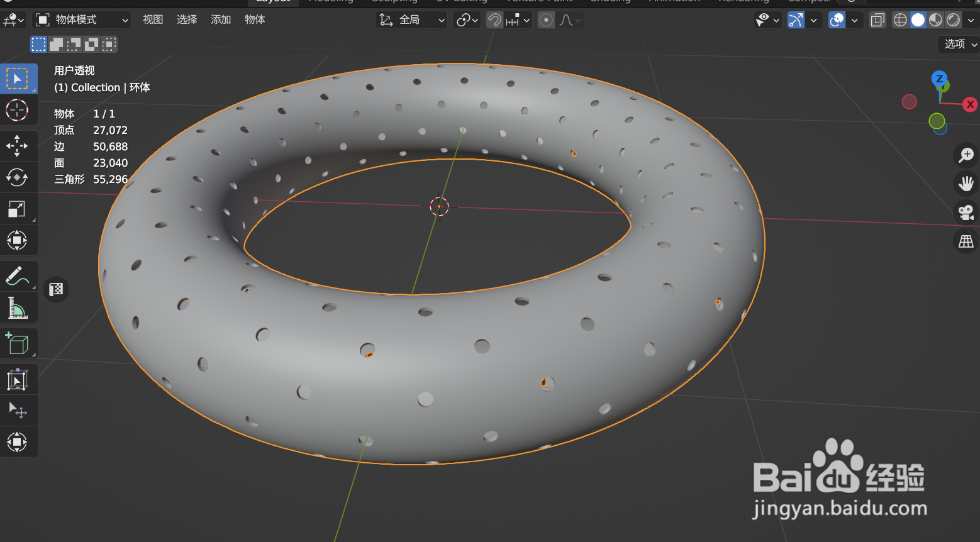
Task: Toggle viewport gizmos display
Action: (796, 20)
